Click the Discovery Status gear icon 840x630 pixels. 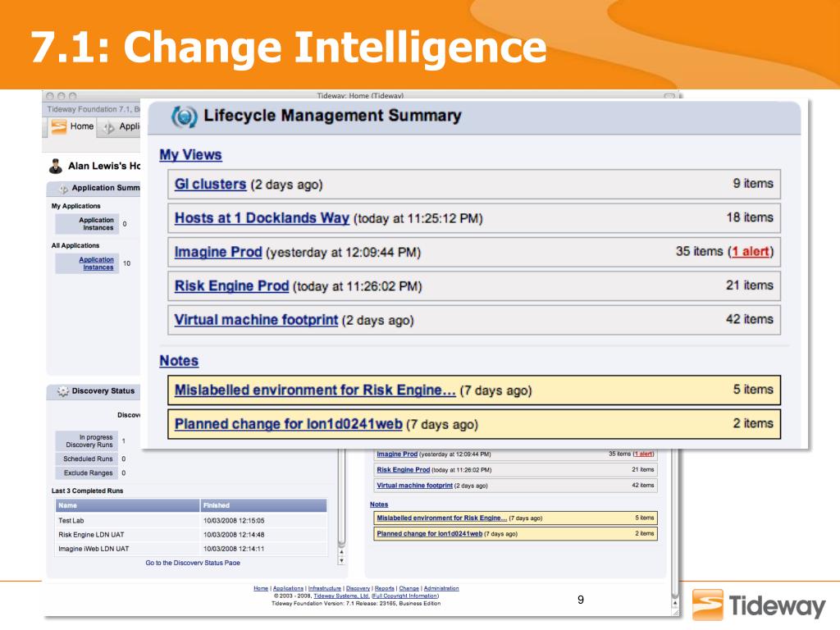coord(62,391)
